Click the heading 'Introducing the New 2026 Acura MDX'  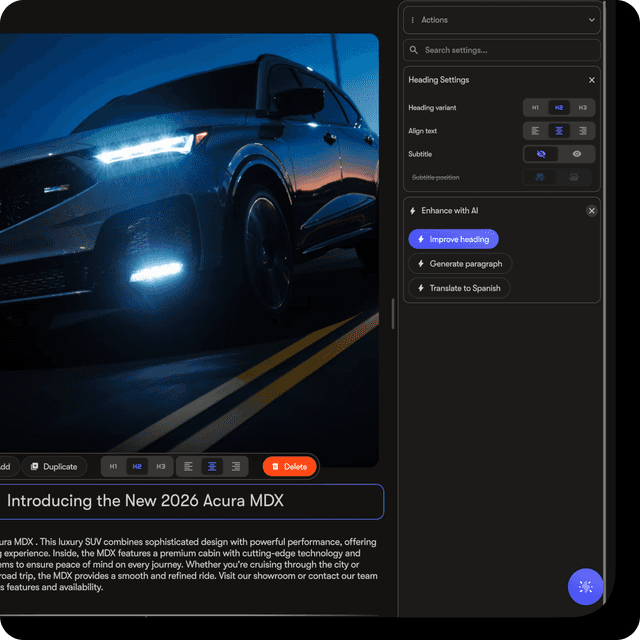pos(145,501)
